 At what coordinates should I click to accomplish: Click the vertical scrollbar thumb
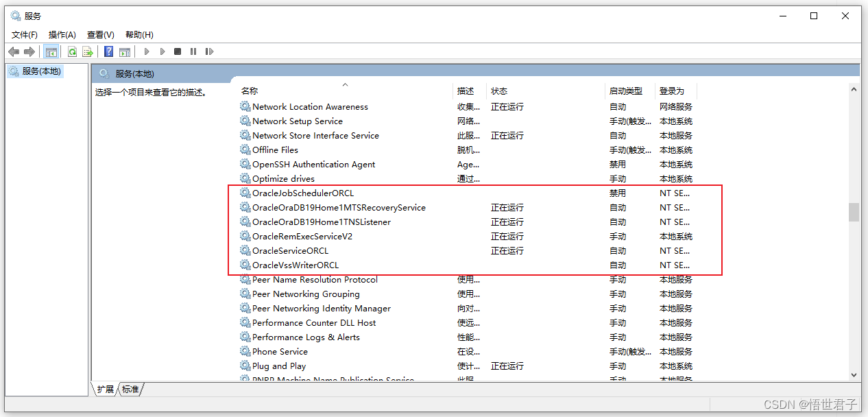pos(854,213)
